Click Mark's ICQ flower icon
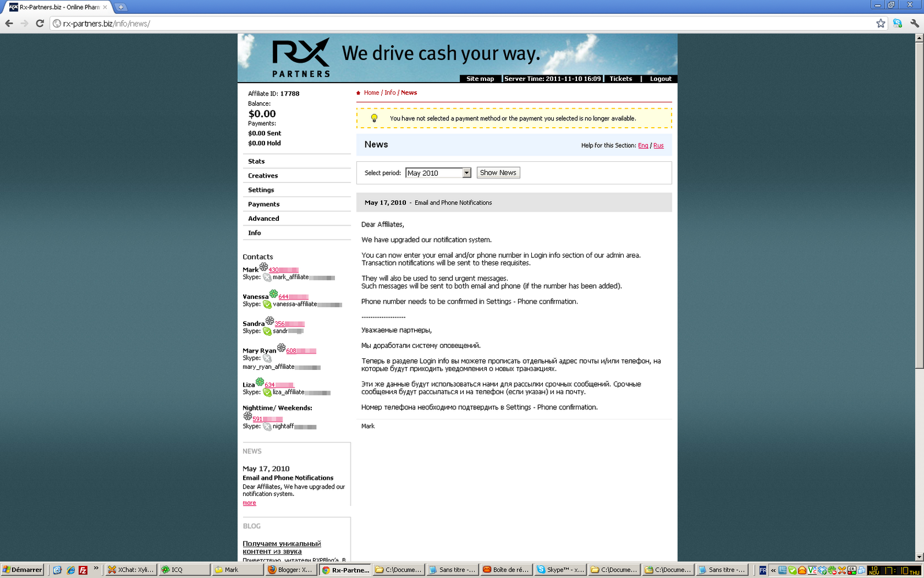Image resolution: width=924 pixels, height=578 pixels. [x=263, y=267]
